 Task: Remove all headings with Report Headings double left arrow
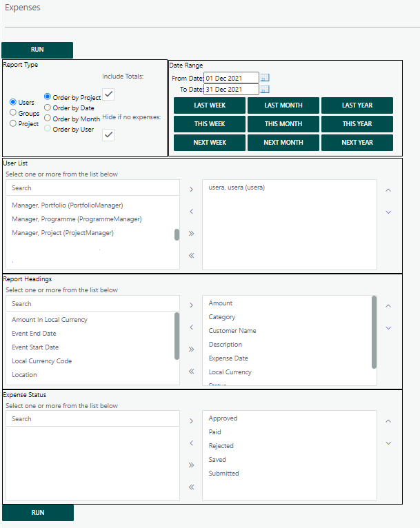(191, 371)
